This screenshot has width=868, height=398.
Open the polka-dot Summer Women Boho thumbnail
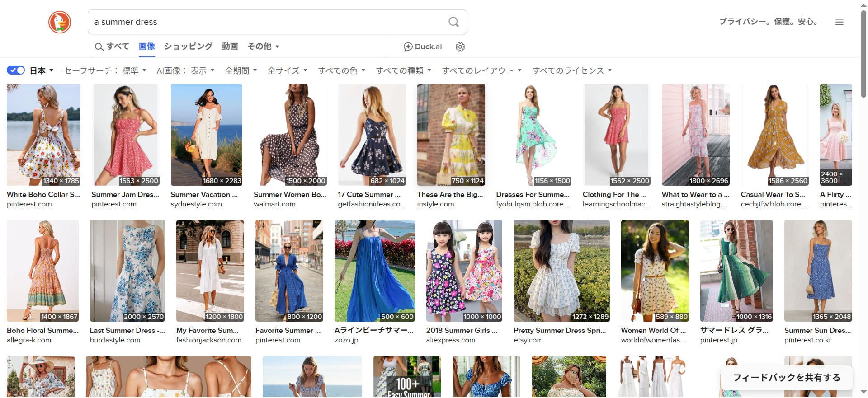290,135
